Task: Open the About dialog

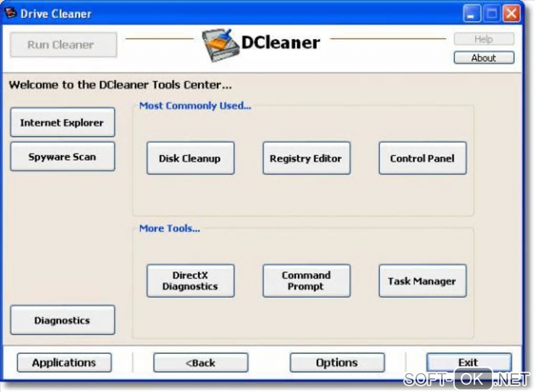Action: pos(484,58)
